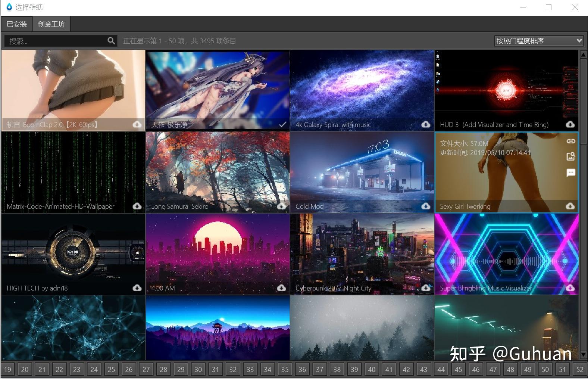Select the Cold Mod gas station thumbnail
The image size is (588, 379).
362,172
